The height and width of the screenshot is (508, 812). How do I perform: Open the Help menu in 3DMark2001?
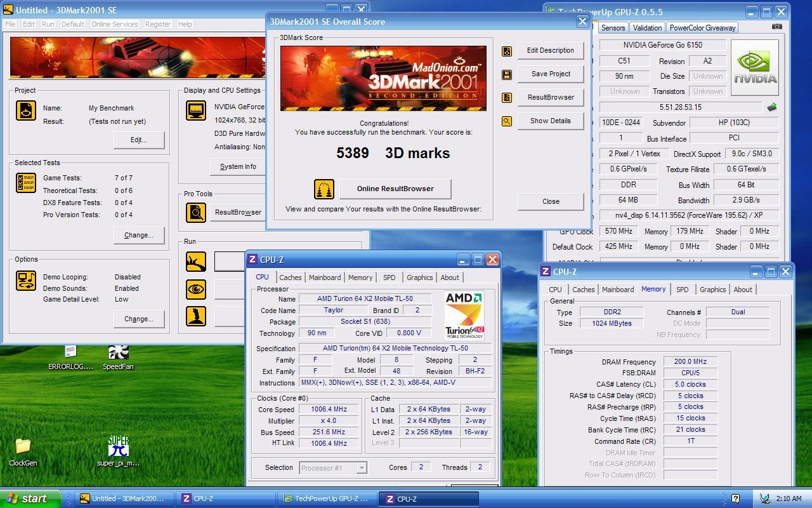click(x=185, y=24)
